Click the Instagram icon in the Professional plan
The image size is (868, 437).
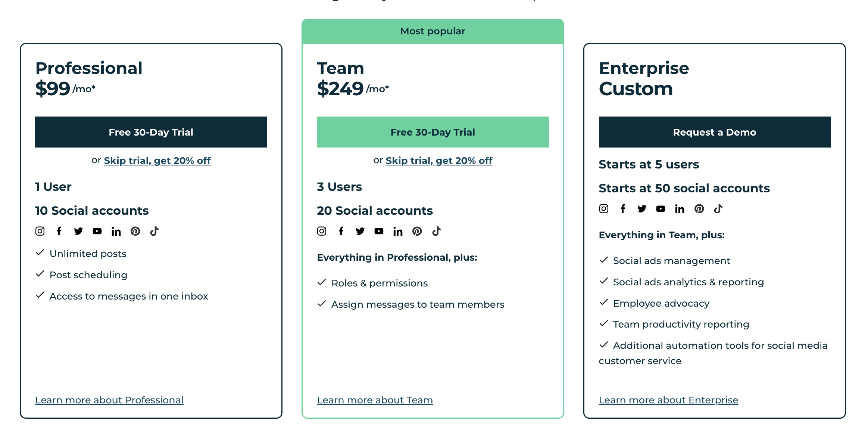40,231
